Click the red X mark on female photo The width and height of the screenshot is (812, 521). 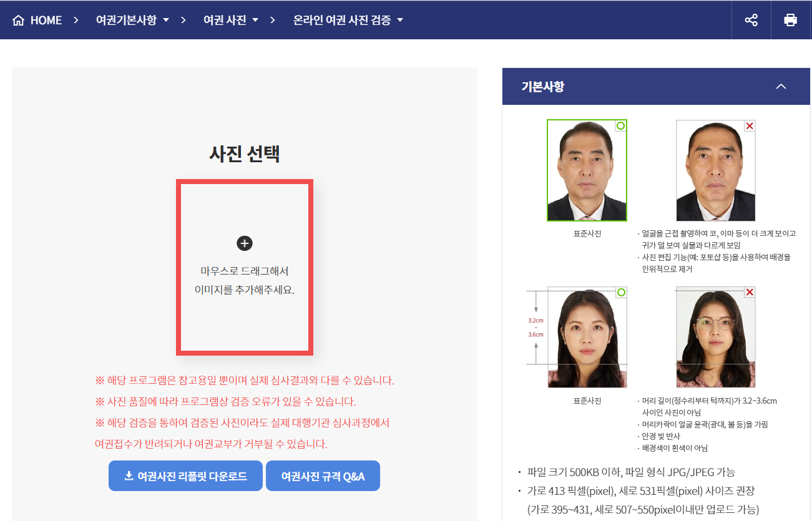[x=750, y=292]
